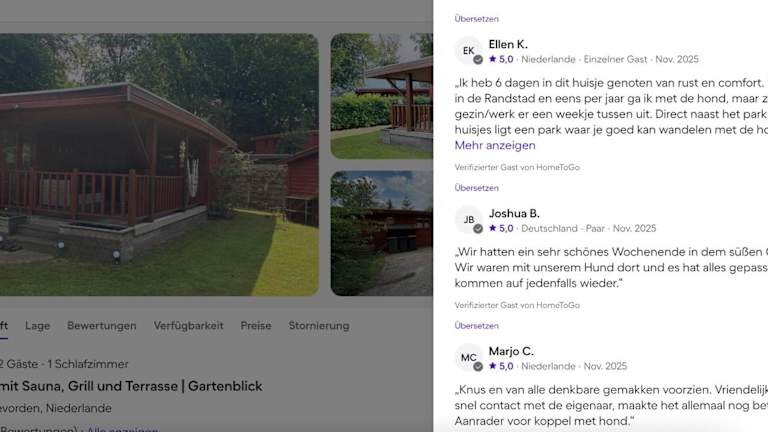Open the Preise tab
768x432 pixels.
256,326
